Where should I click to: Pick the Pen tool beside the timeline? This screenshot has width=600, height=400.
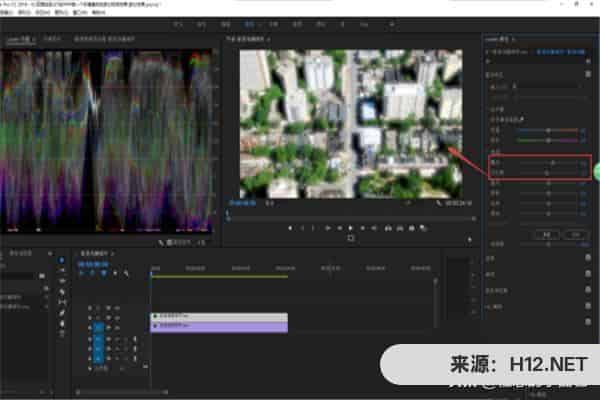coord(62,313)
